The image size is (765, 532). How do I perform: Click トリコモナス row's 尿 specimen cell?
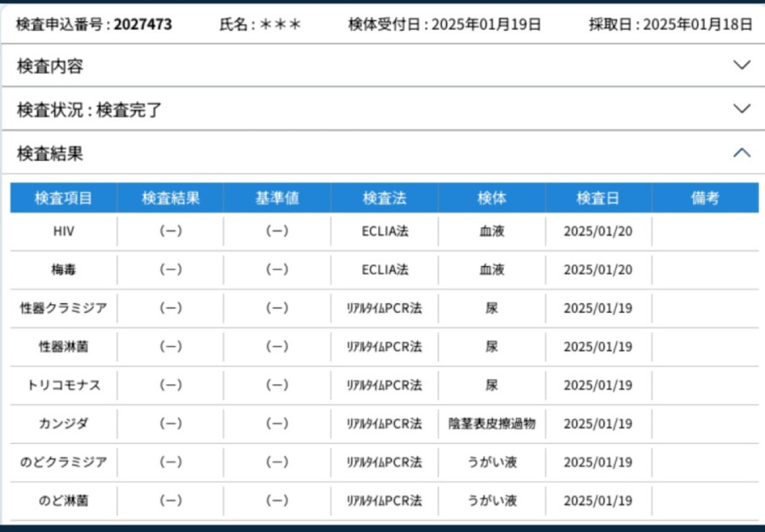492,385
